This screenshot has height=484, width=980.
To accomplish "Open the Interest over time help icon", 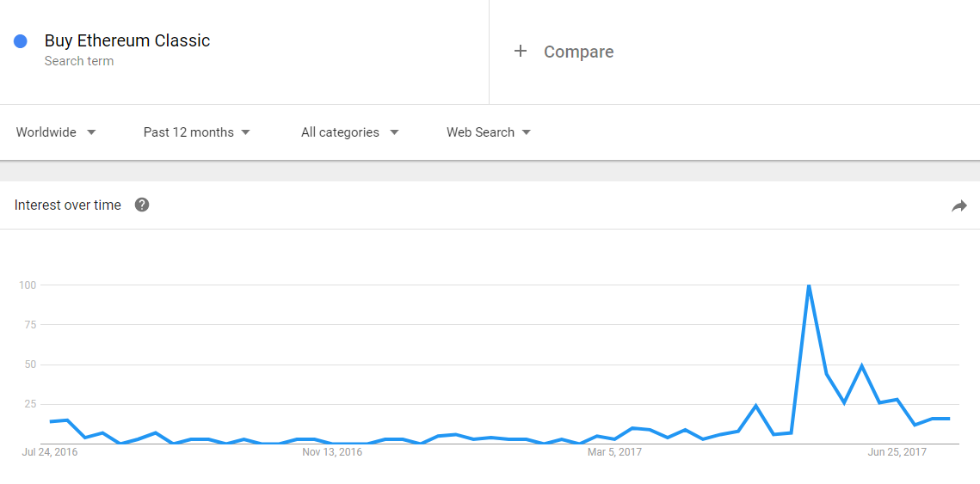I will [142, 205].
